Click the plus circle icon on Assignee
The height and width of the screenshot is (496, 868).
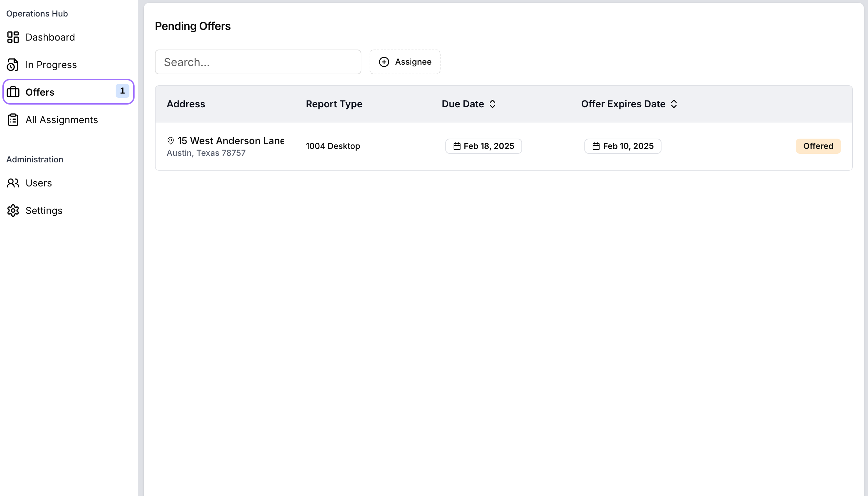point(384,62)
